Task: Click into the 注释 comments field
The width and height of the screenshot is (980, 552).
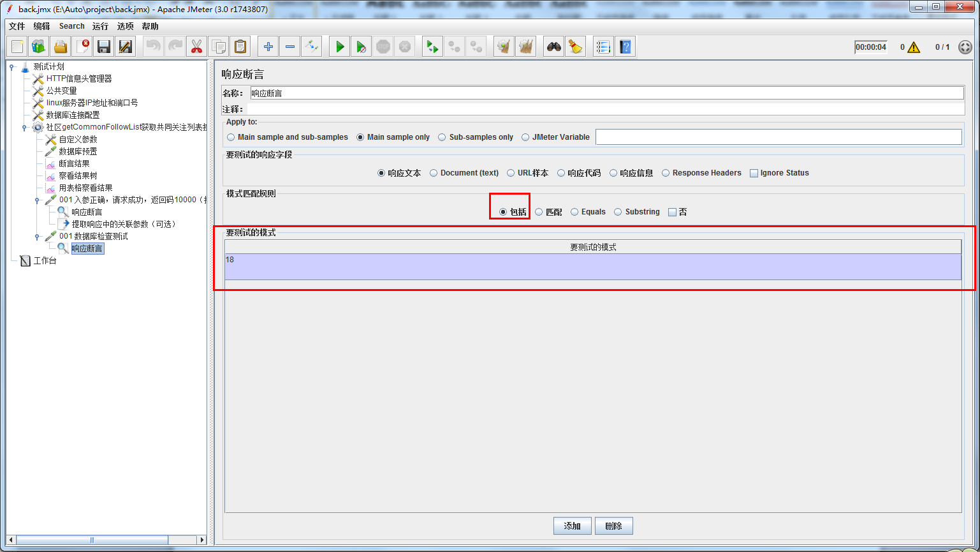Action: click(606, 109)
